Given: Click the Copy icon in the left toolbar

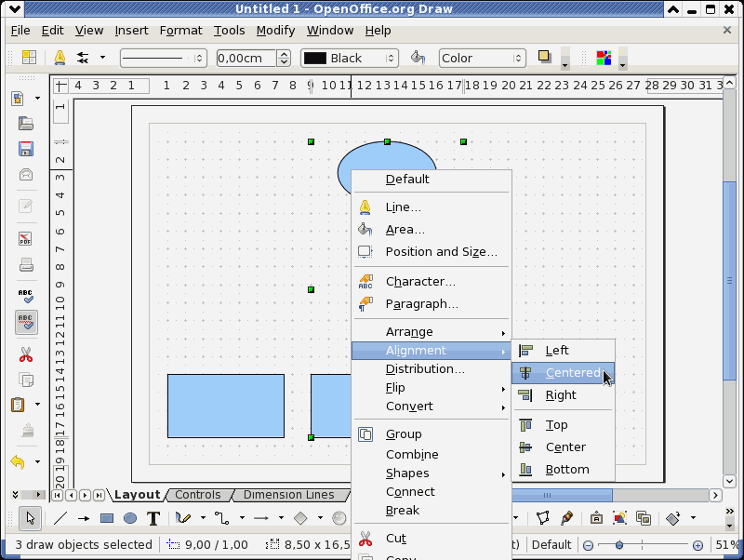Looking at the screenshot, I should coord(26,380).
